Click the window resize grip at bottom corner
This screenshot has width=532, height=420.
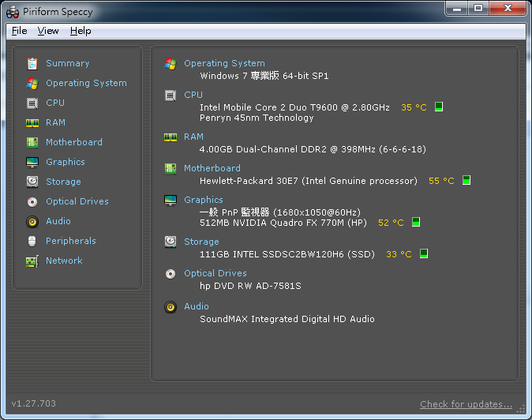coord(521,409)
